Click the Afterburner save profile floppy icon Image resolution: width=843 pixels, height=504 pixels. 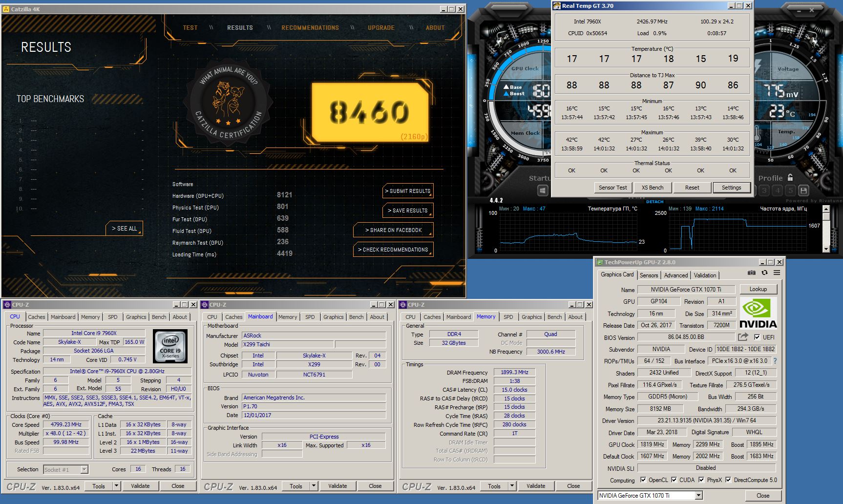(x=803, y=190)
